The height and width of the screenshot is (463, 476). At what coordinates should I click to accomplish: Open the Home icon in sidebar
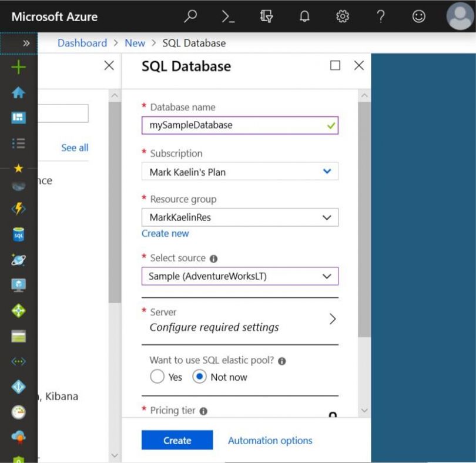pos(18,92)
